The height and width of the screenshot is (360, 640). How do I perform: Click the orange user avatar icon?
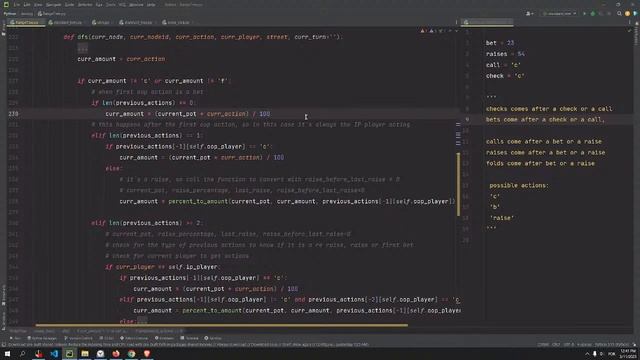click(x=627, y=13)
